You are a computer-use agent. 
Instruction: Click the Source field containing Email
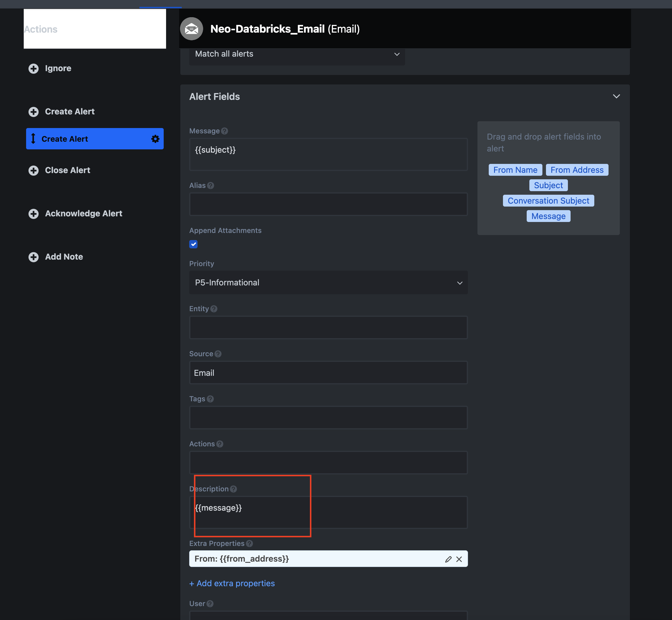click(328, 373)
